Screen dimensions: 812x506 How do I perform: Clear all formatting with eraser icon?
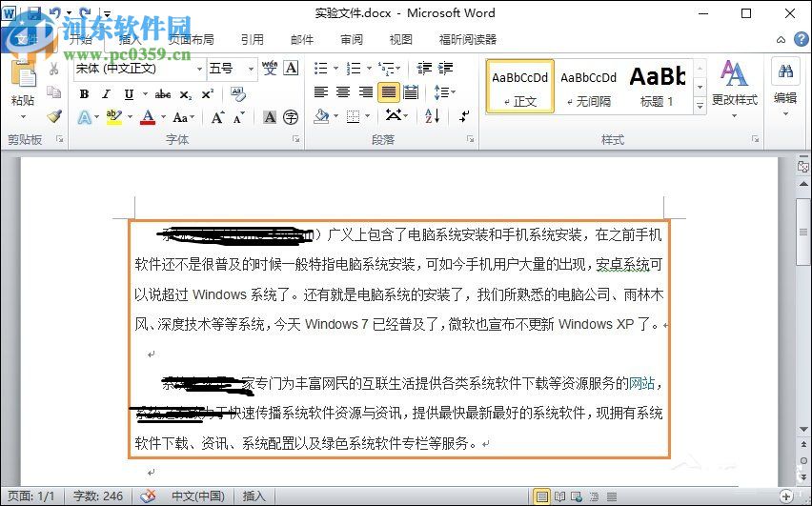[x=238, y=93]
